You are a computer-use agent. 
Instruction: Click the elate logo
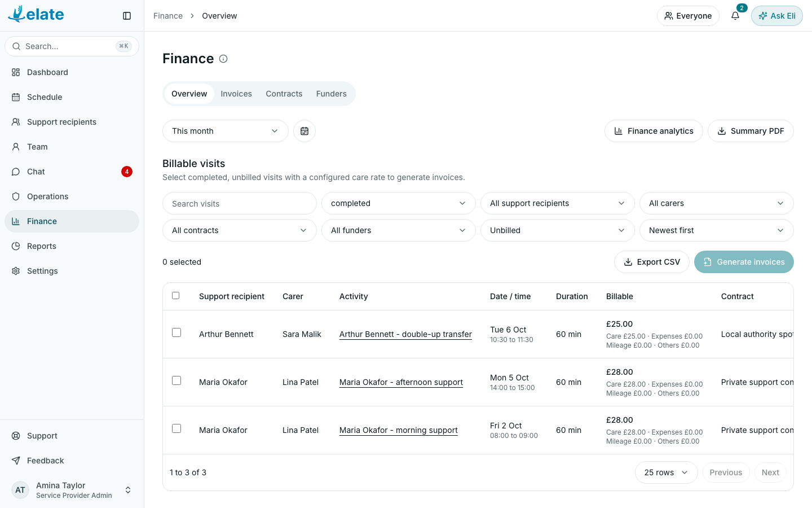pos(36,14)
